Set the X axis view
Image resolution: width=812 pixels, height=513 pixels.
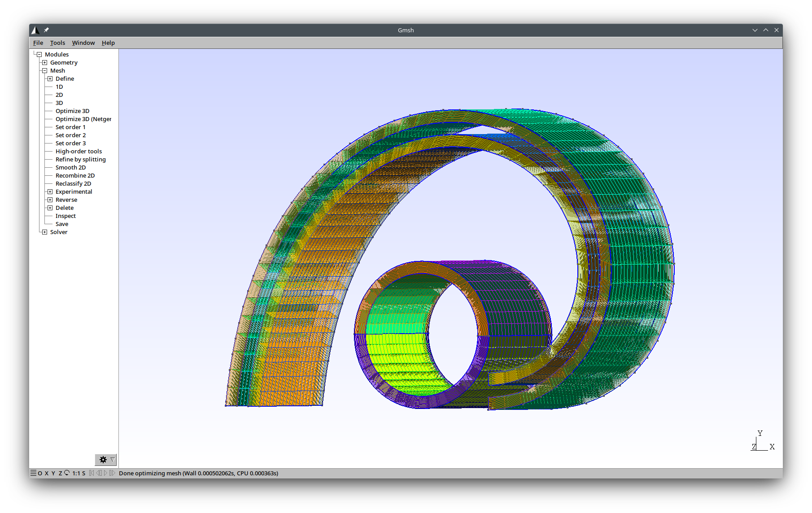[47, 473]
